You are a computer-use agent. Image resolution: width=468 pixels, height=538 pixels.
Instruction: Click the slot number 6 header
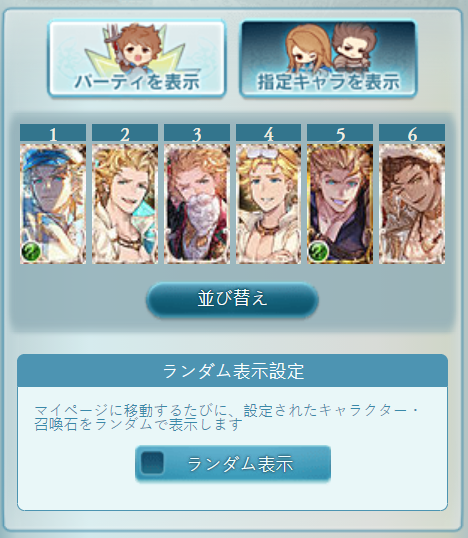[x=412, y=133]
